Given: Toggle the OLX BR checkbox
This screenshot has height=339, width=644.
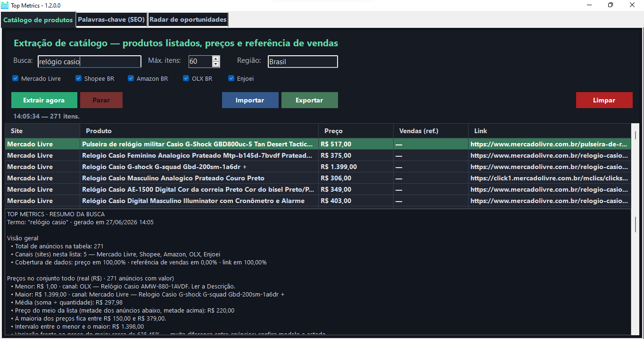Looking at the screenshot, I should [186, 78].
